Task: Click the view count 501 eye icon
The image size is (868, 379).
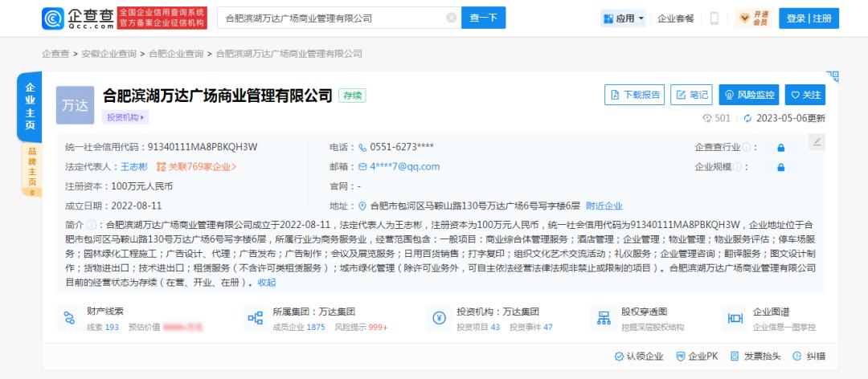Action: pos(706,118)
